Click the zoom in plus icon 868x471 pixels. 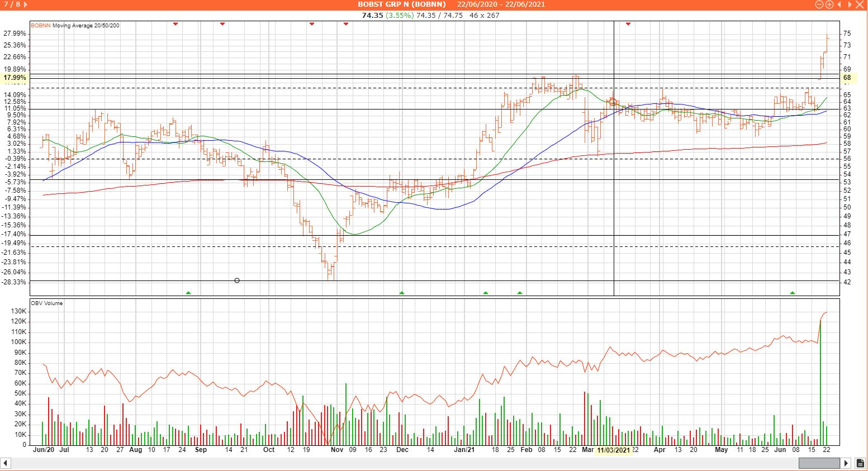(x=829, y=4)
